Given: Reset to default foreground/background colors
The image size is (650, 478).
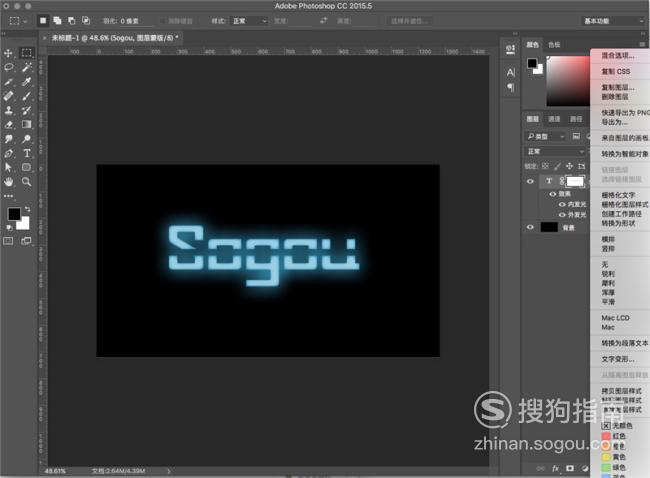Looking at the screenshot, I should tap(9, 227).
